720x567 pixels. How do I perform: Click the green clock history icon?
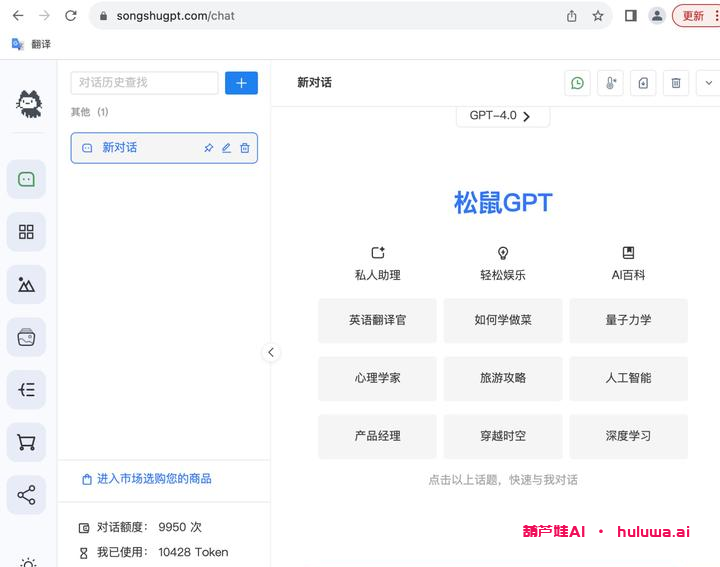click(577, 83)
